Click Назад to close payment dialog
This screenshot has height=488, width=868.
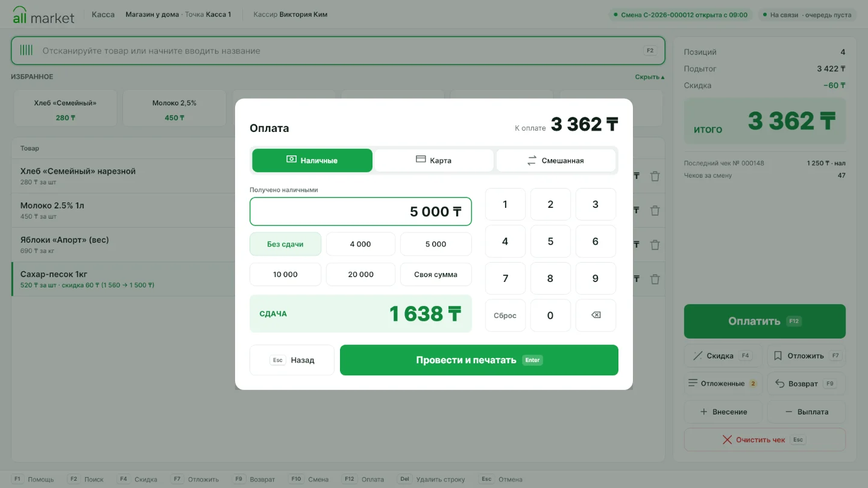tap(292, 360)
